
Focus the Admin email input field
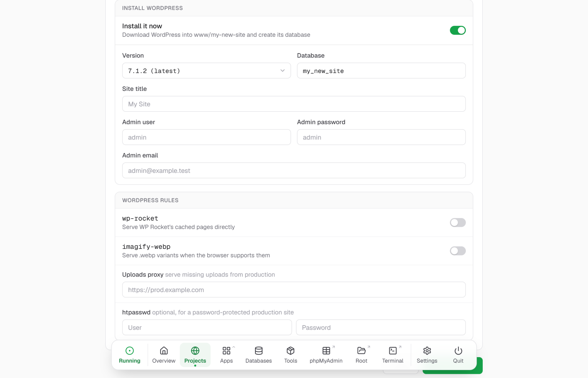[294, 170]
